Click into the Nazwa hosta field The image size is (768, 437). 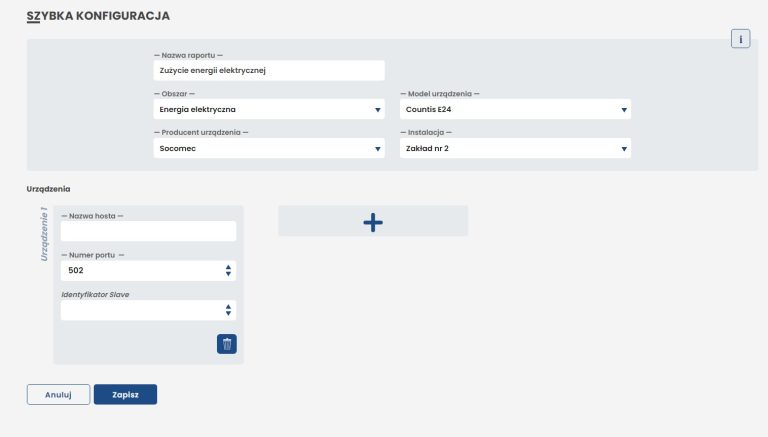pyautogui.click(x=148, y=231)
